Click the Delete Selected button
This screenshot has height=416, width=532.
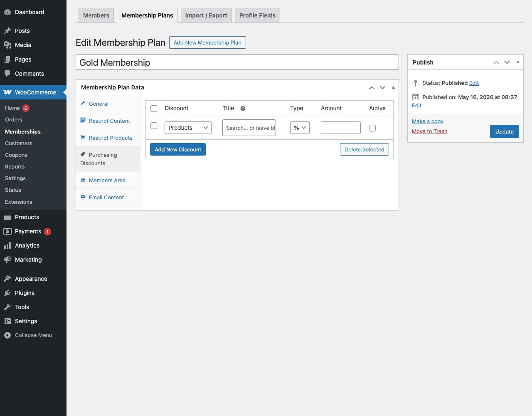365,149
